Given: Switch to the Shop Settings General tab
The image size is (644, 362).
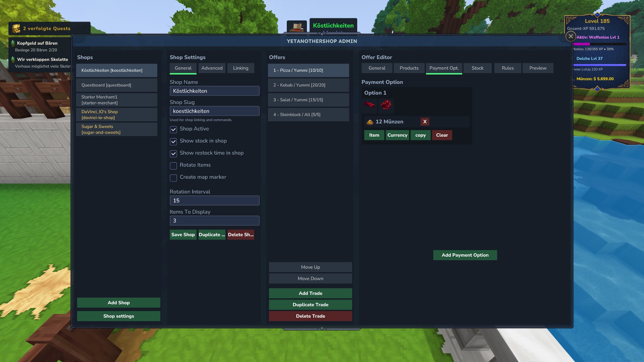Looking at the screenshot, I should pos(183,68).
